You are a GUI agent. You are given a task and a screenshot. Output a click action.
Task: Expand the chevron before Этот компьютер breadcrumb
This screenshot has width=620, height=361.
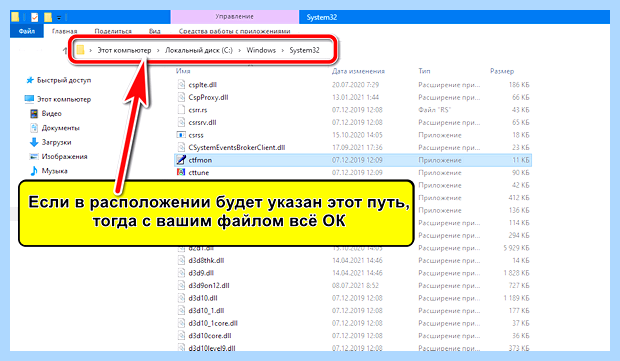pos(91,50)
